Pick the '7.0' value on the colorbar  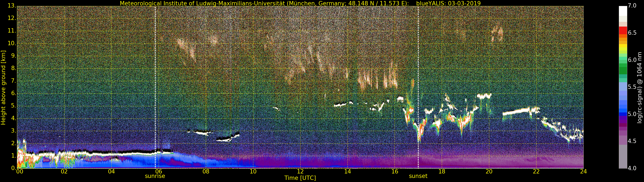click(x=632, y=6)
